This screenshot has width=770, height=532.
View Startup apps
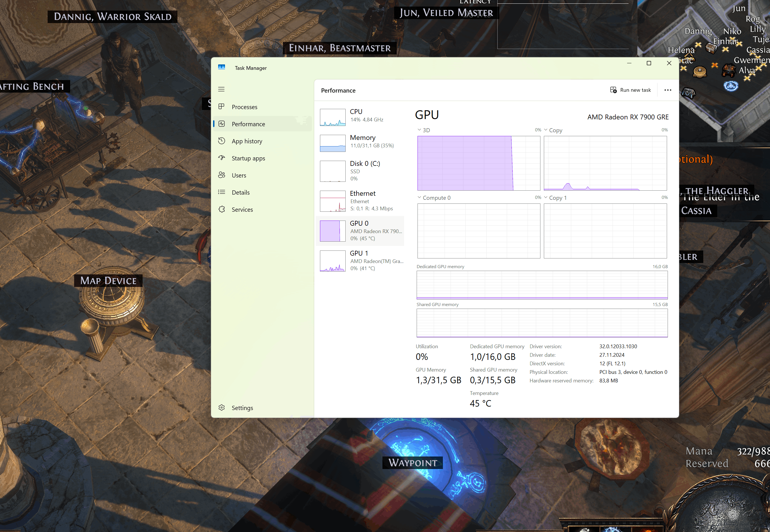248,158
